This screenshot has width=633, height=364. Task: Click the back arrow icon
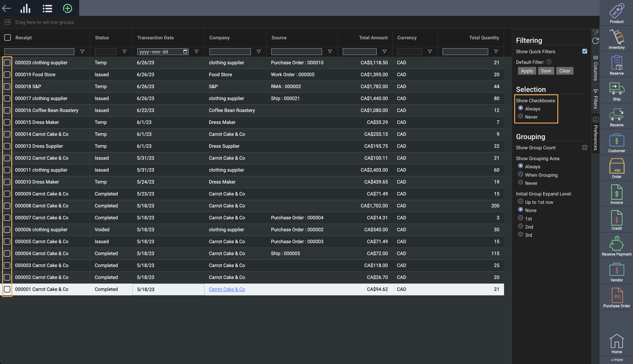point(6,8)
